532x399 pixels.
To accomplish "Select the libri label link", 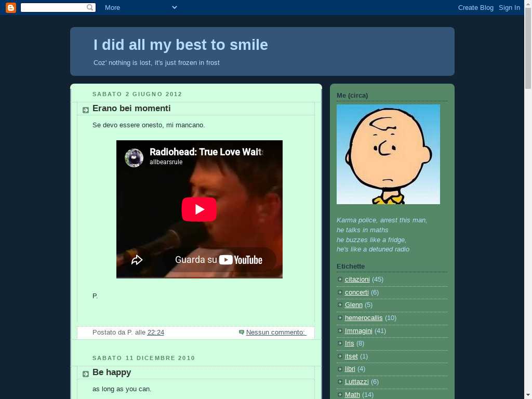I will 350,369.
